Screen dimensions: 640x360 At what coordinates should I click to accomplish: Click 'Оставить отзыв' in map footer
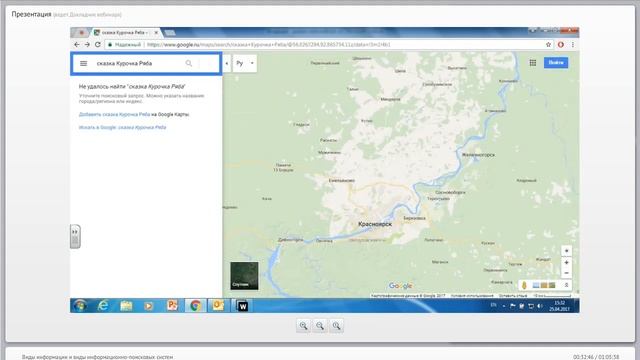(x=513, y=295)
